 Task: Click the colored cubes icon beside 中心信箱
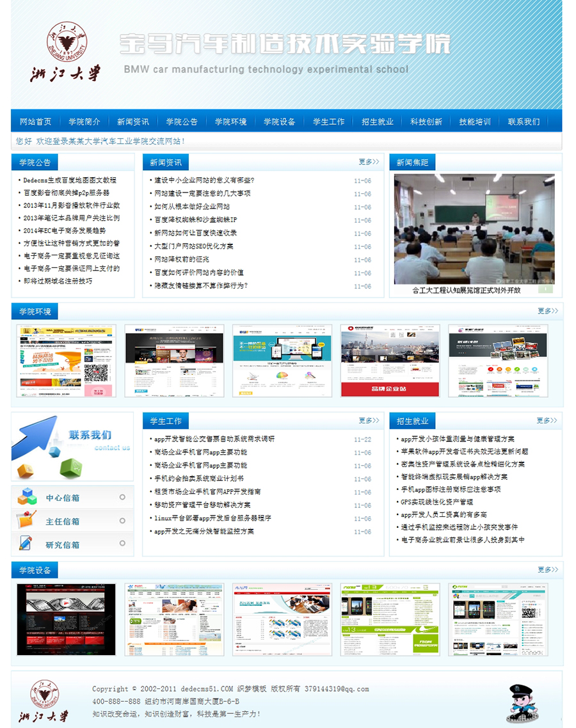(27, 497)
